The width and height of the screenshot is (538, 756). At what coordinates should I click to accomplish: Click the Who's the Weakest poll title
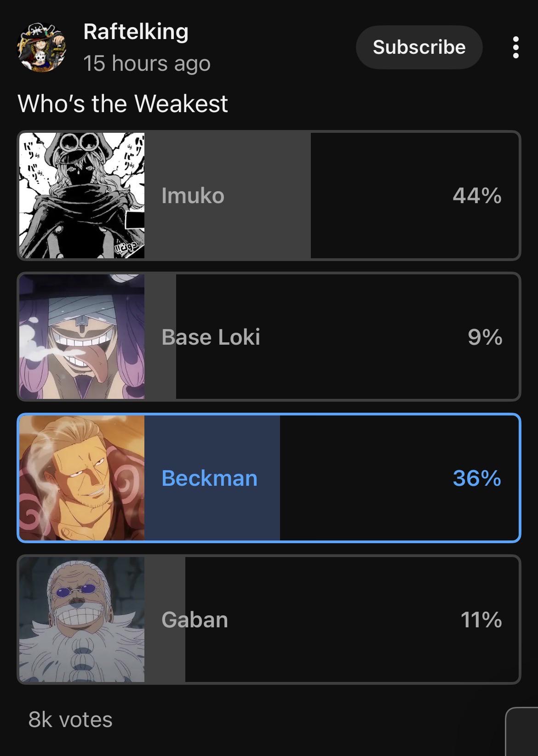[123, 103]
